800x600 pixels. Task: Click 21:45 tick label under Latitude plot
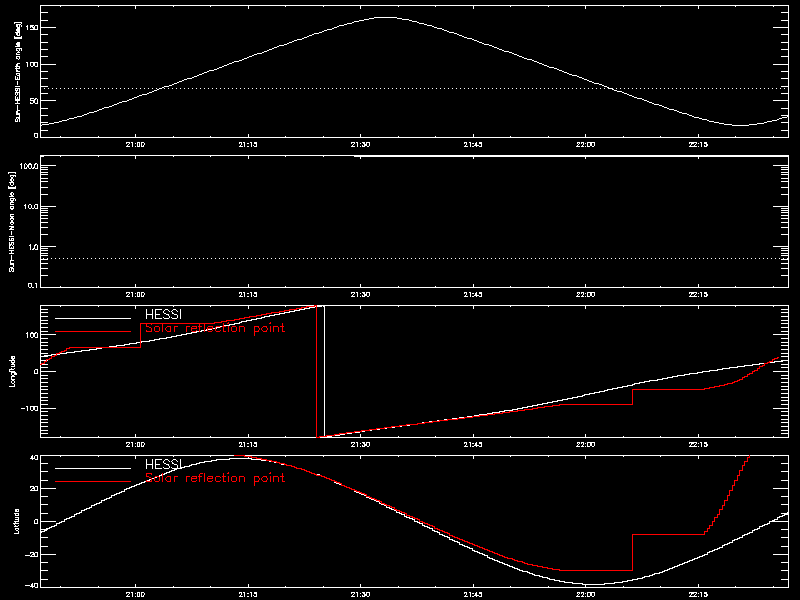tap(473, 594)
